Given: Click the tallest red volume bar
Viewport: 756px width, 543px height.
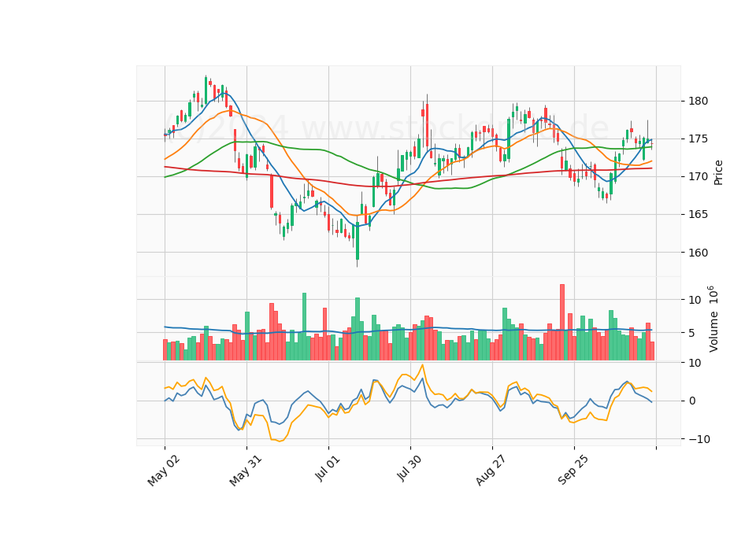Looking at the screenshot, I should [562, 323].
